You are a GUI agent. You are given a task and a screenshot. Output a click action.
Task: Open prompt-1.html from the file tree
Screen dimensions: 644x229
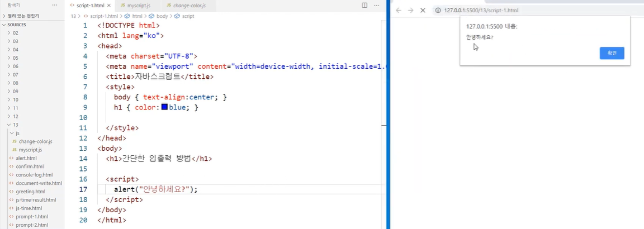32,216
